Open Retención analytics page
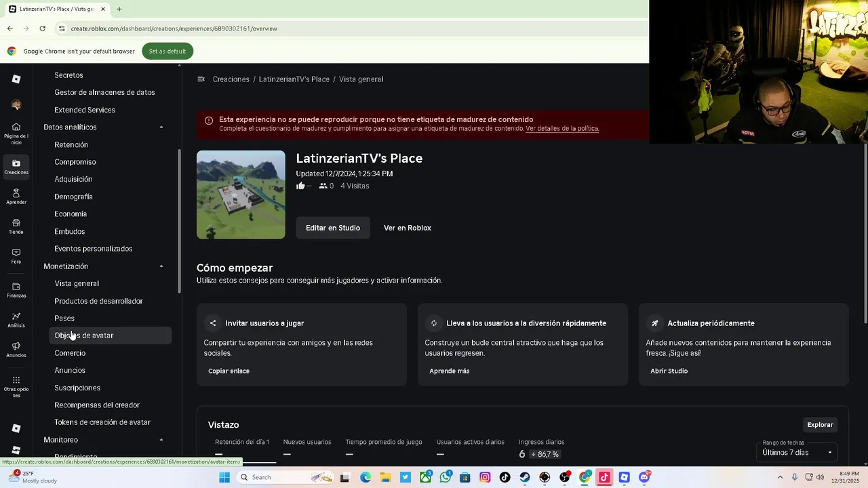 pyautogui.click(x=71, y=144)
